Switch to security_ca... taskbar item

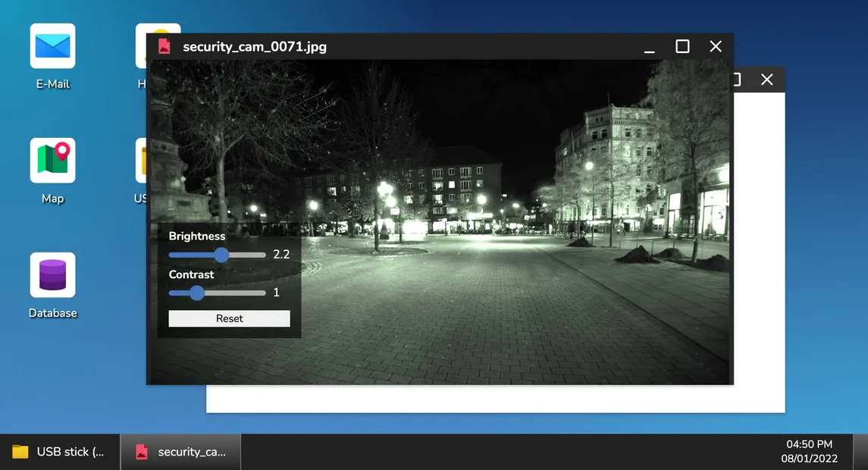tap(181, 452)
